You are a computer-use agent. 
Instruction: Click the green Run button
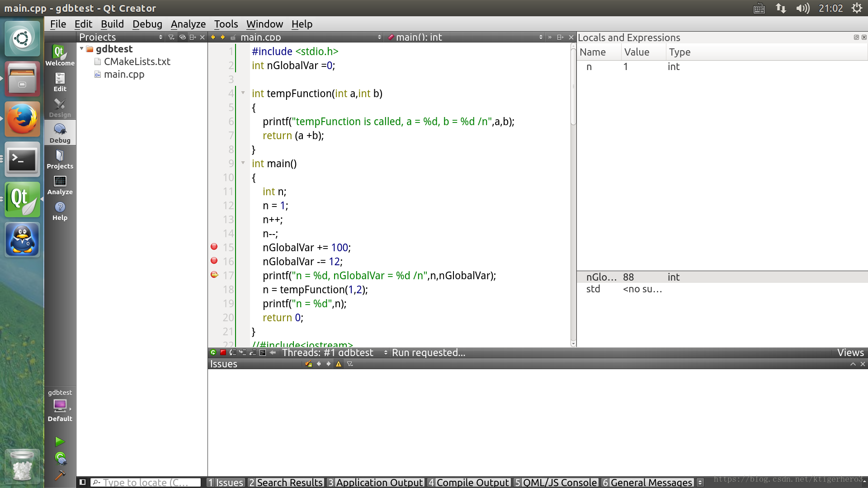coord(60,441)
